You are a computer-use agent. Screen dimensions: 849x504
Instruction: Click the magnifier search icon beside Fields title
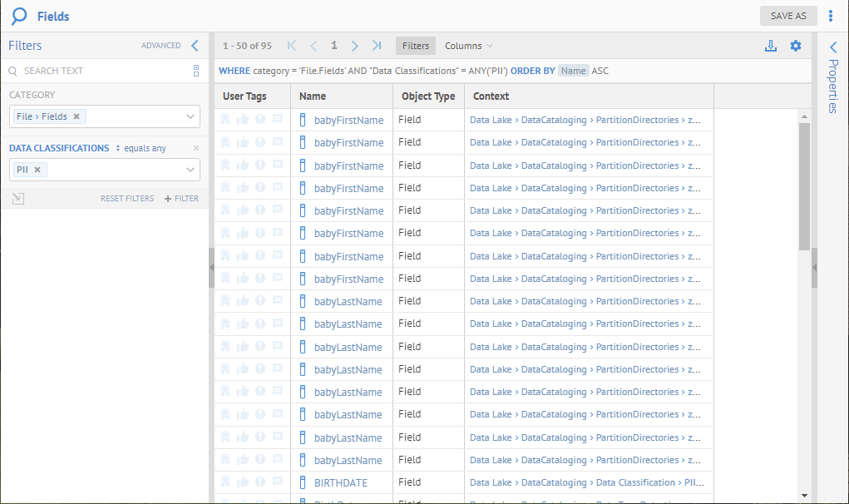(18, 16)
